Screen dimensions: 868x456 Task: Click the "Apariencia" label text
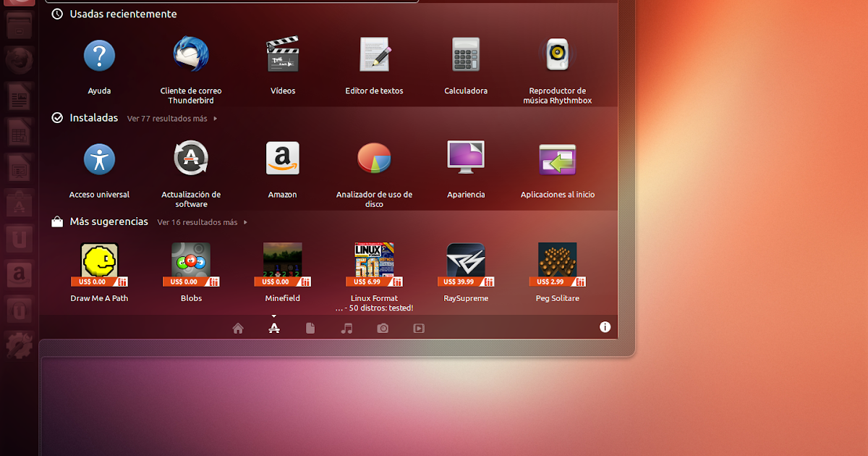tap(466, 195)
